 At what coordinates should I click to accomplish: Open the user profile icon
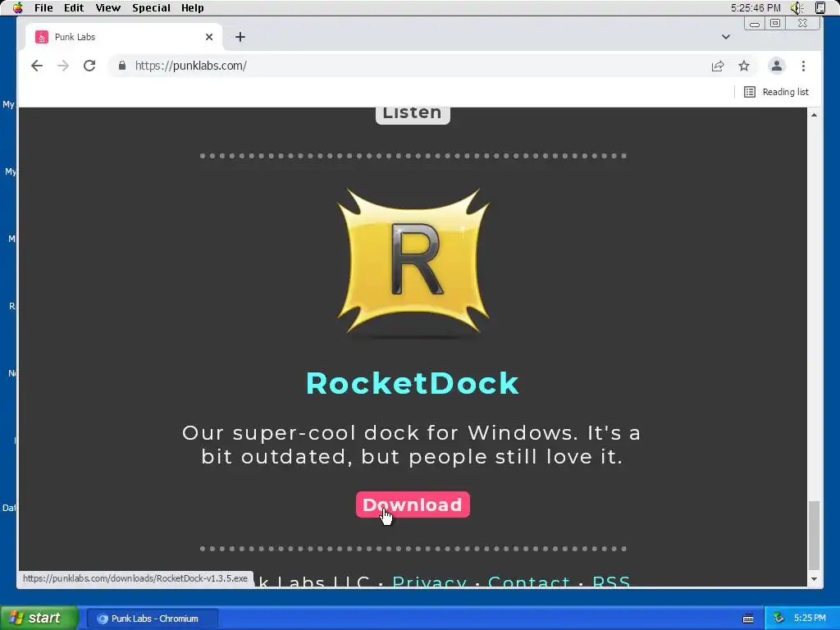pos(776,66)
